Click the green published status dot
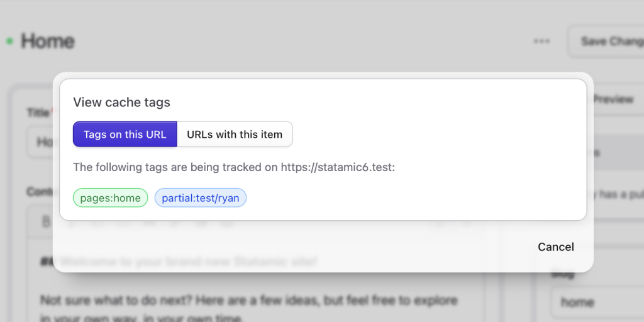The height and width of the screenshot is (322, 644). pos(9,42)
